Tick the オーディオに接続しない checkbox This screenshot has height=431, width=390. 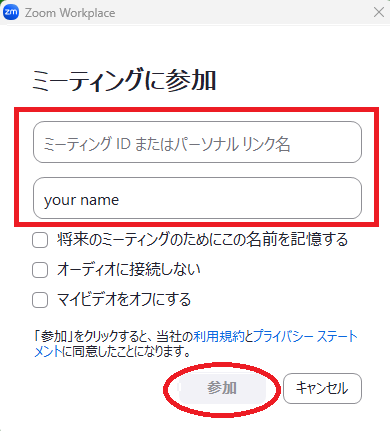click(x=40, y=270)
